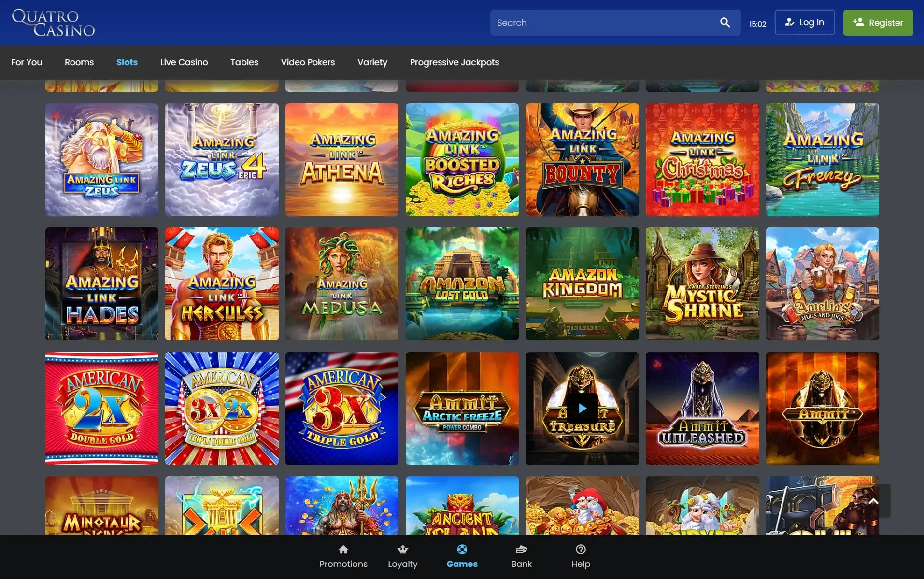The image size is (924, 579).
Task: Open the Bank section
Action: pyautogui.click(x=521, y=556)
